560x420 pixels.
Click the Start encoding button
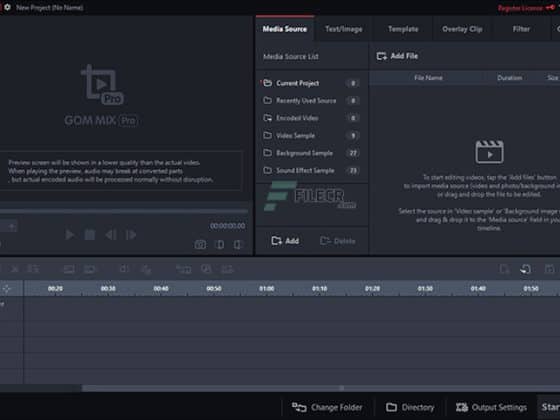(x=549, y=407)
